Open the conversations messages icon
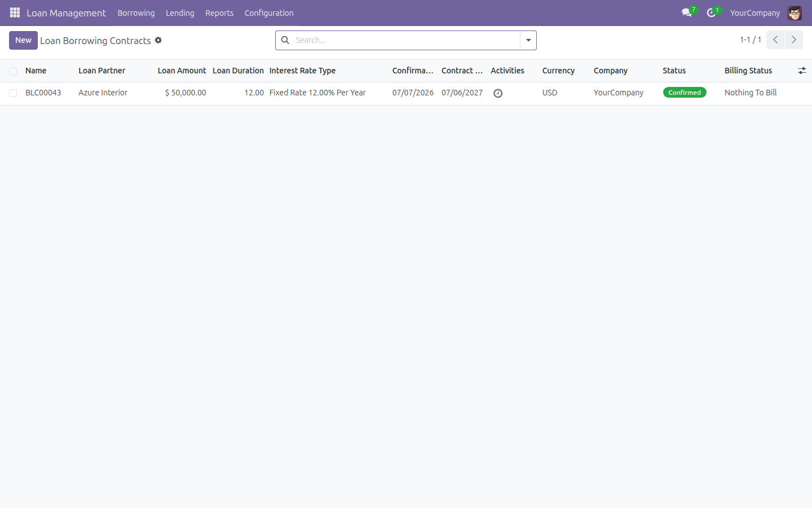 coord(687,12)
